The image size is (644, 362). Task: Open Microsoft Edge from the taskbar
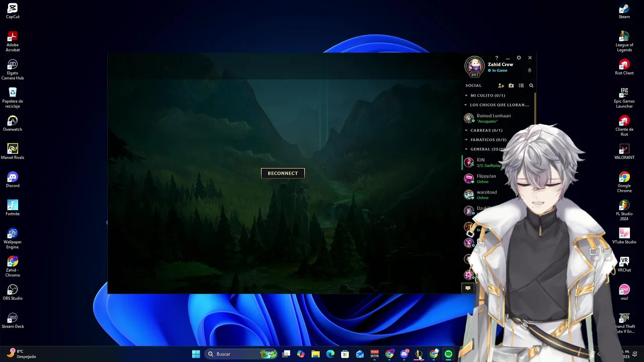330,354
